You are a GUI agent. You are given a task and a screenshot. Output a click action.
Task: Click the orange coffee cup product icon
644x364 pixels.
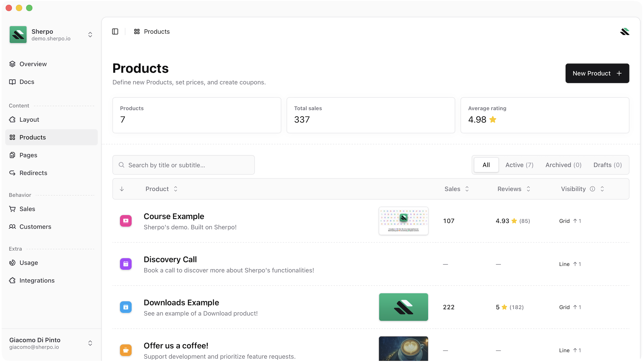126,350
